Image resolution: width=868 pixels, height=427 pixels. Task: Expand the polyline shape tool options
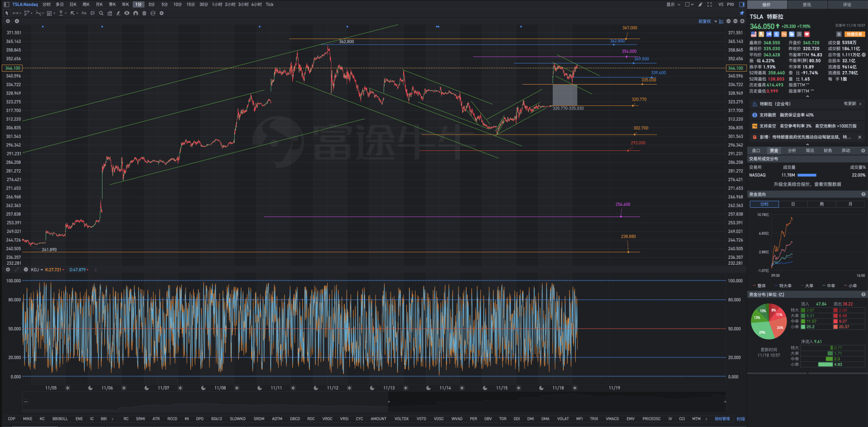(31, 13)
